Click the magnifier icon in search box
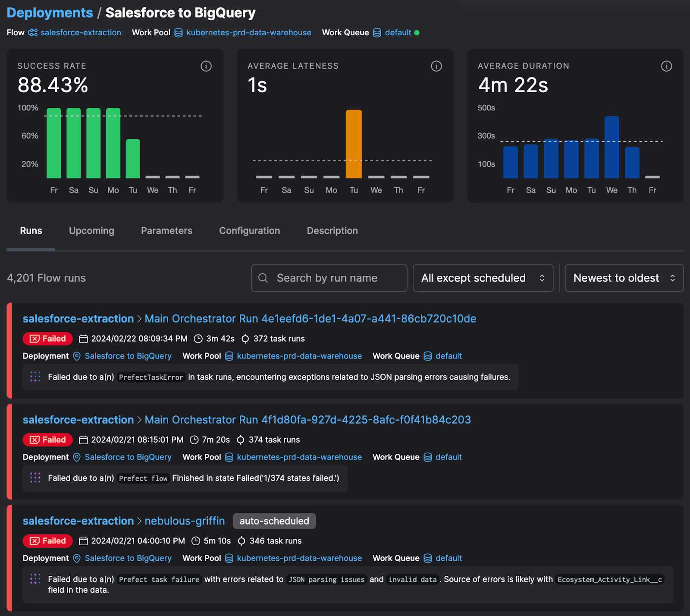 pos(263,278)
